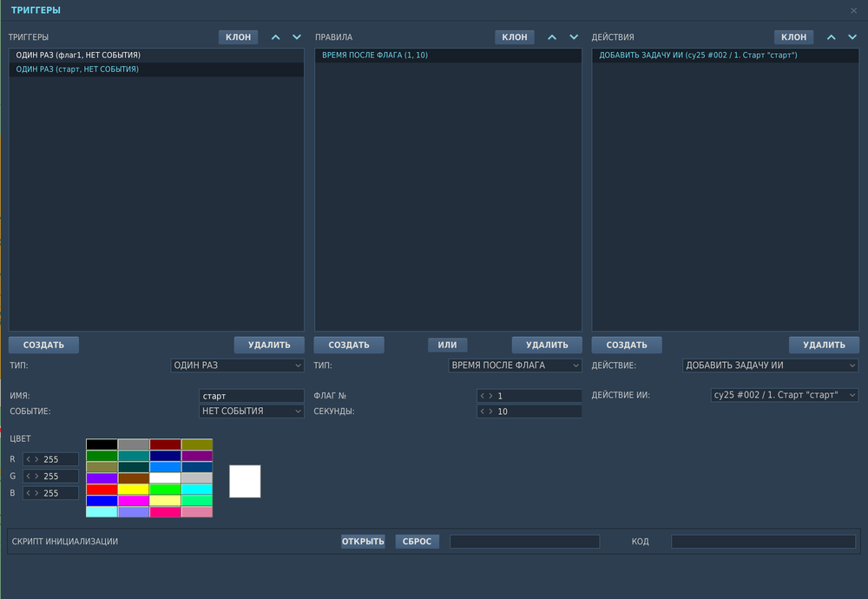Pick the violet color swatch

(102, 477)
